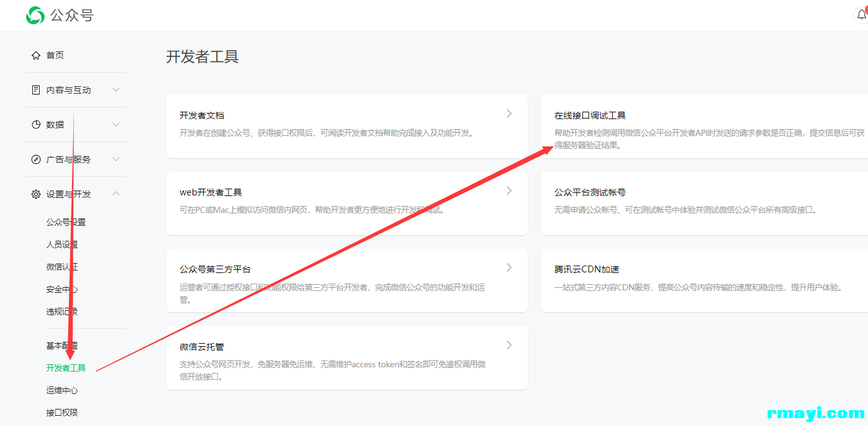
Task: Click the 开发者工具 page heading
Action: (x=202, y=57)
